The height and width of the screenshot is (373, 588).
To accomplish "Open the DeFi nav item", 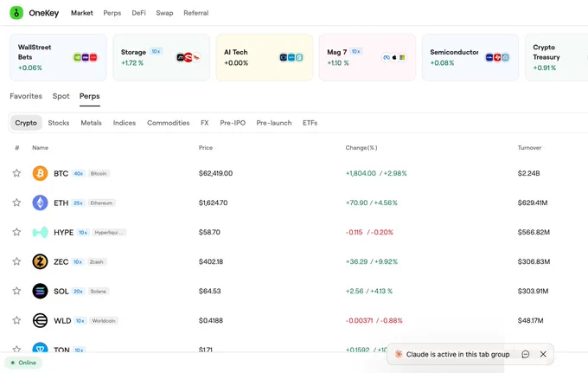I will point(138,13).
